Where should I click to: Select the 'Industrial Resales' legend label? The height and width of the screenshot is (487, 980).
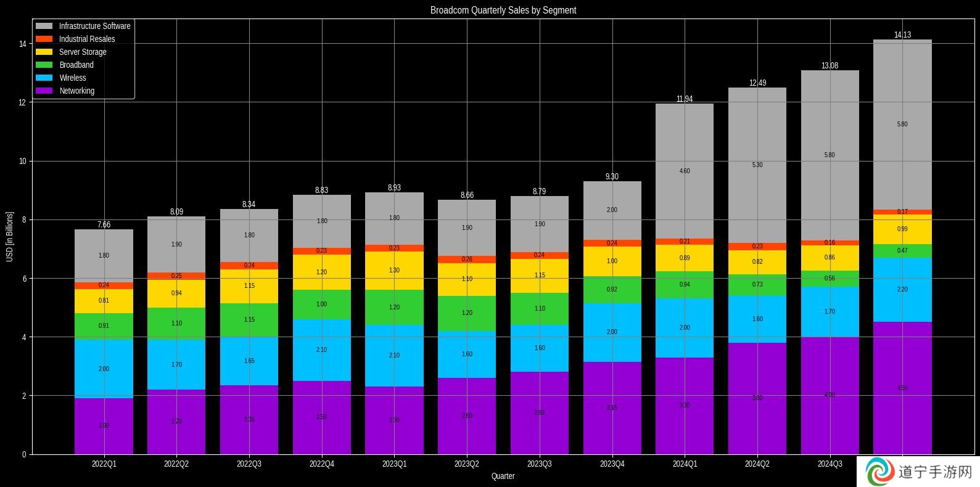point(87,39)
